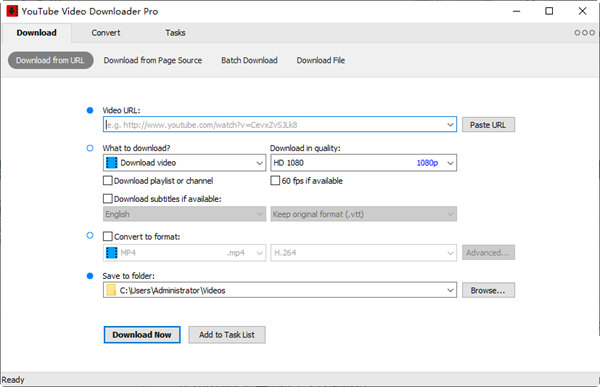Viewport: 600px width, 387px height.
Task: Click Download Now
Action: [x=142, y=335]
